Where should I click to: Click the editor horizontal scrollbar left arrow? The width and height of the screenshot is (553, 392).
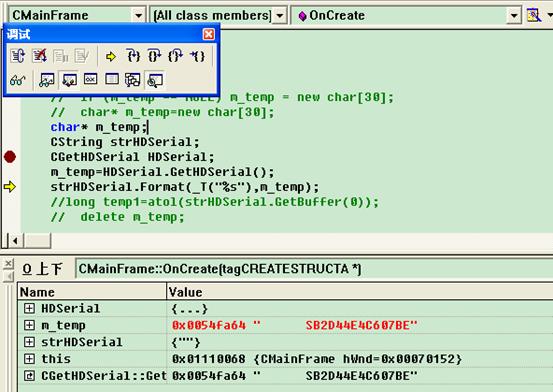(x=15, y=241)
